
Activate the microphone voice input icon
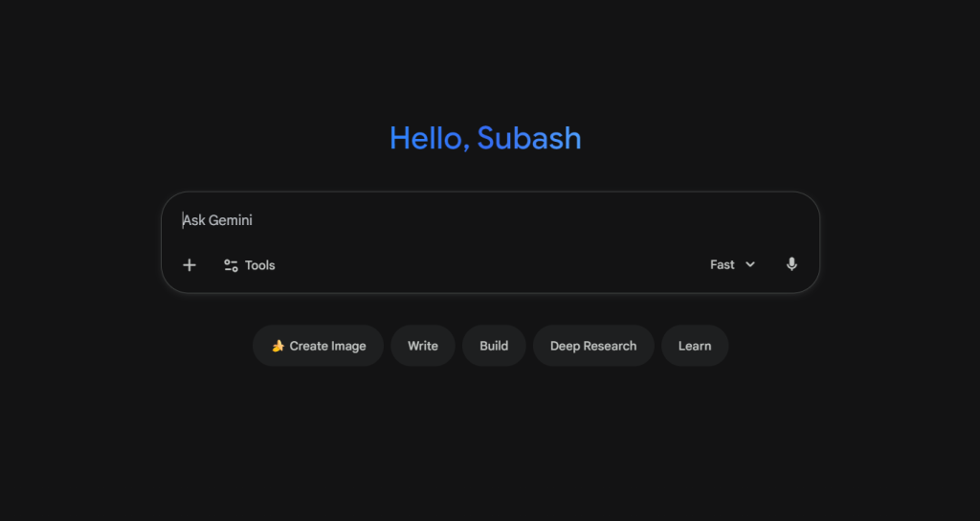tap(791, 264)
